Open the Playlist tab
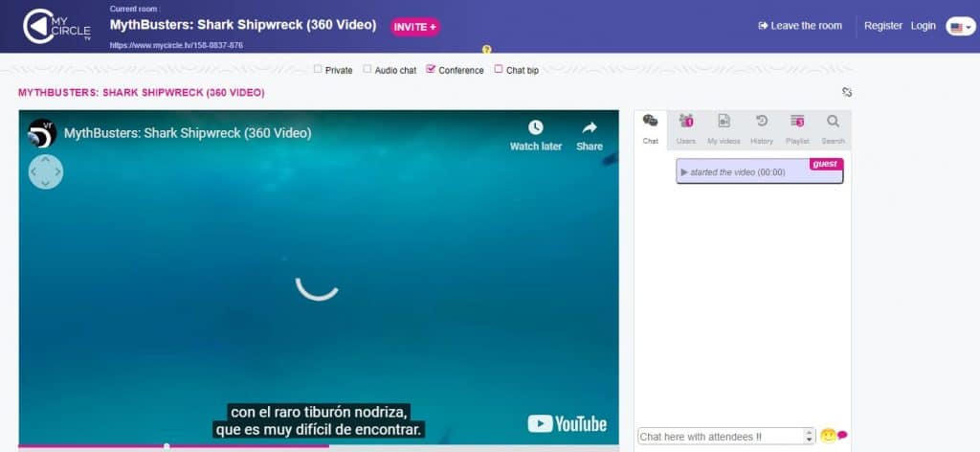The width and height of the screenshot is (980, 452). click(x=797, y=130)
